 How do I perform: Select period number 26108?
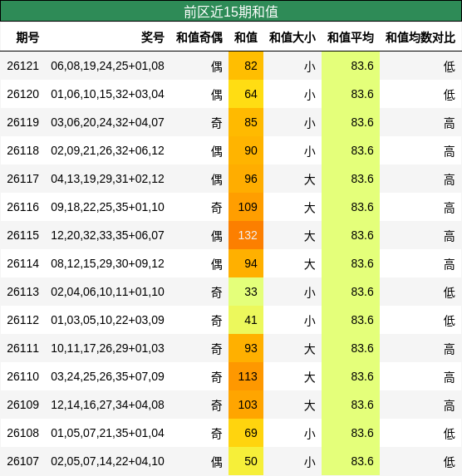pos(23,433)
